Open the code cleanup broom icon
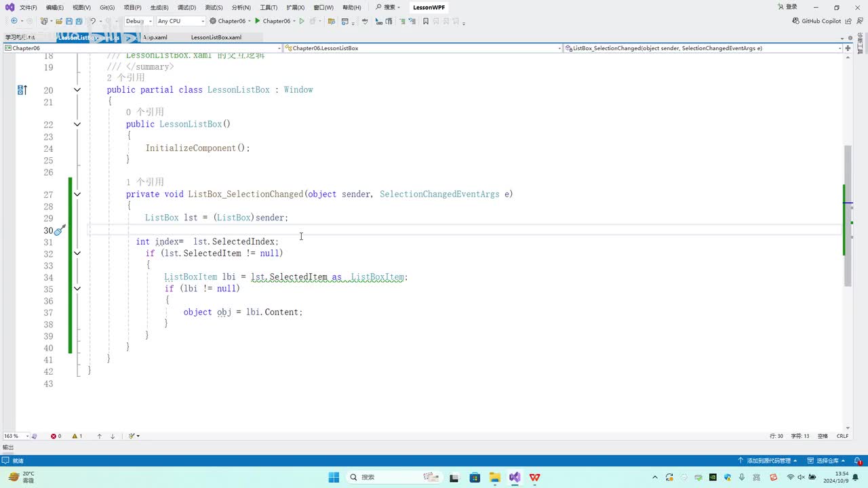868x488 pixels. tap(133, 436)
